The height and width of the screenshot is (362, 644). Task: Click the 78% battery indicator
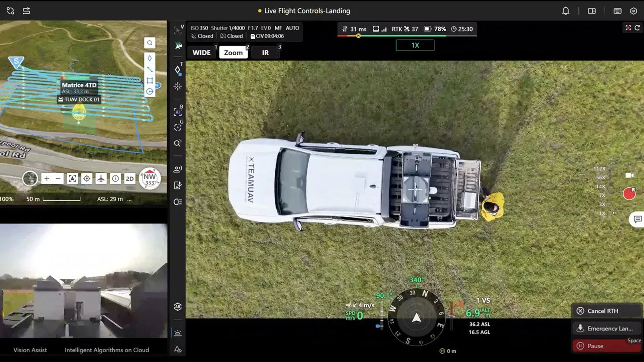click(x=435, y=29)
